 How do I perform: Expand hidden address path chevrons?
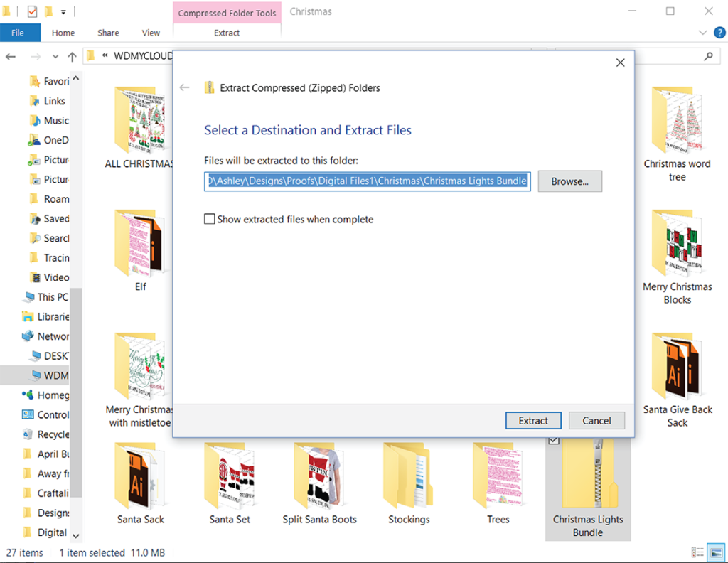105,55
